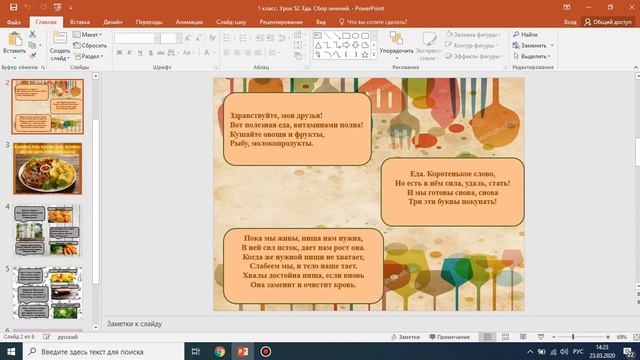The width and height of the screenshot is (640, 360).
Task: Click the Clear formatting eraser icon
Action: [212, 38]
